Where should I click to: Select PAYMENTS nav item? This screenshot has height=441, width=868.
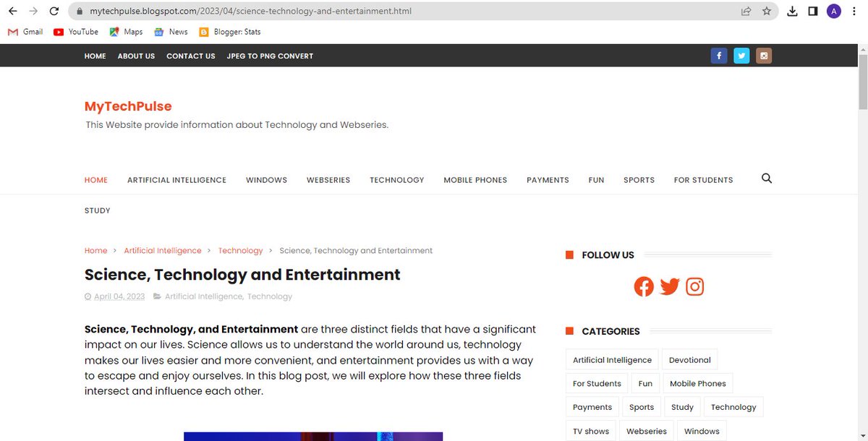548,180
